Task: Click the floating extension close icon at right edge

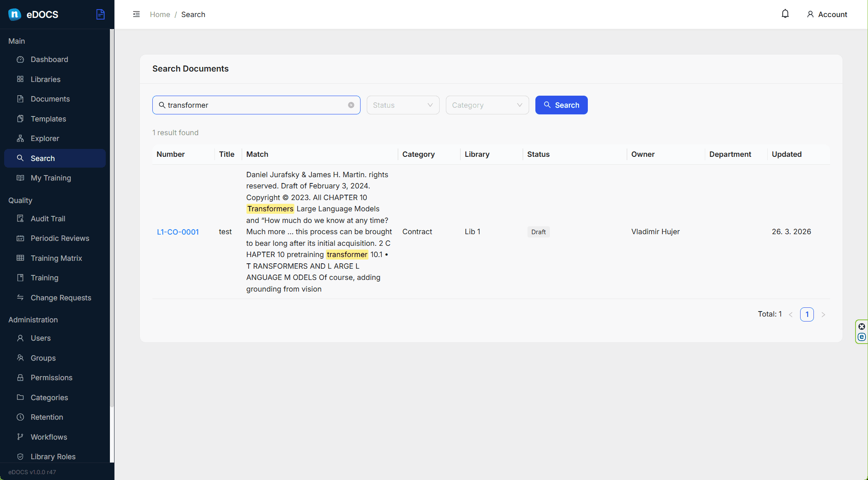Action: coord(862,327)
